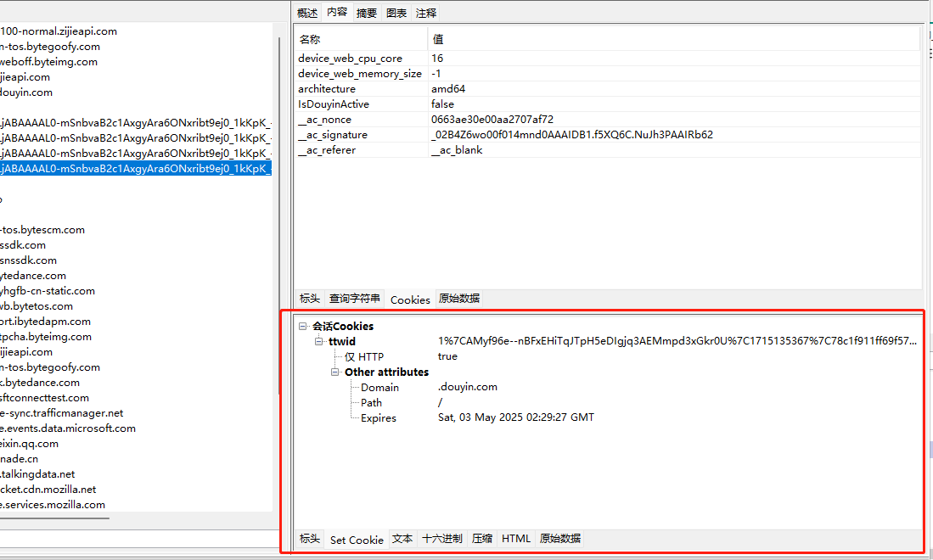Viewport: 933px width, 560px height.
Task: Select host talkingdata.net
Action: point(37,474)
